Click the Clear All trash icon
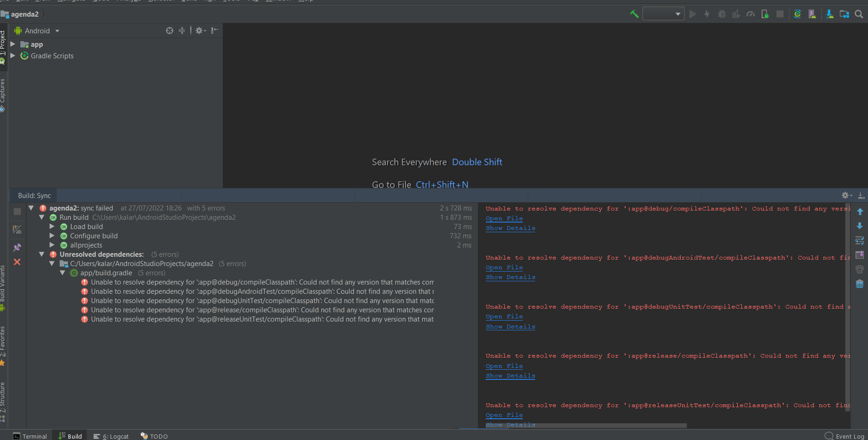The image size is (868, 440). [860, 284]
